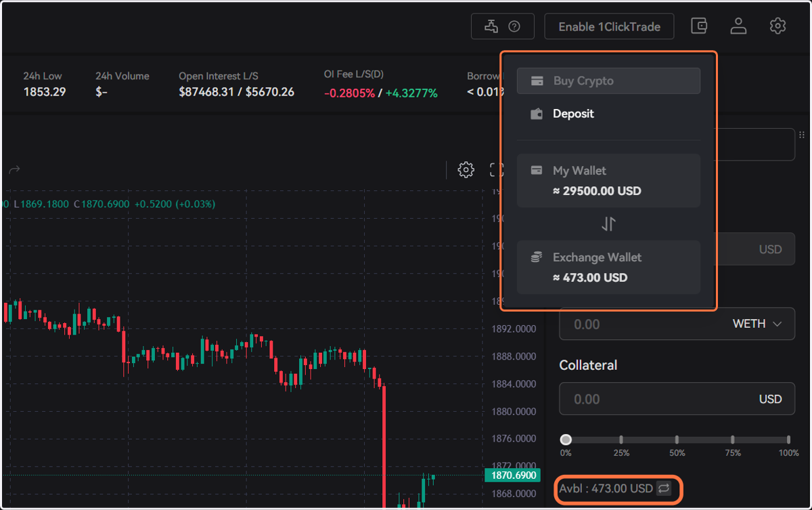Click the card icon beside Buy Crypto

click(x=537, y=81)
